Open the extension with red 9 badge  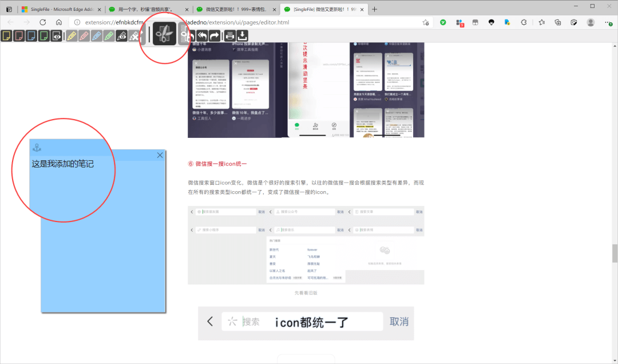459,23
